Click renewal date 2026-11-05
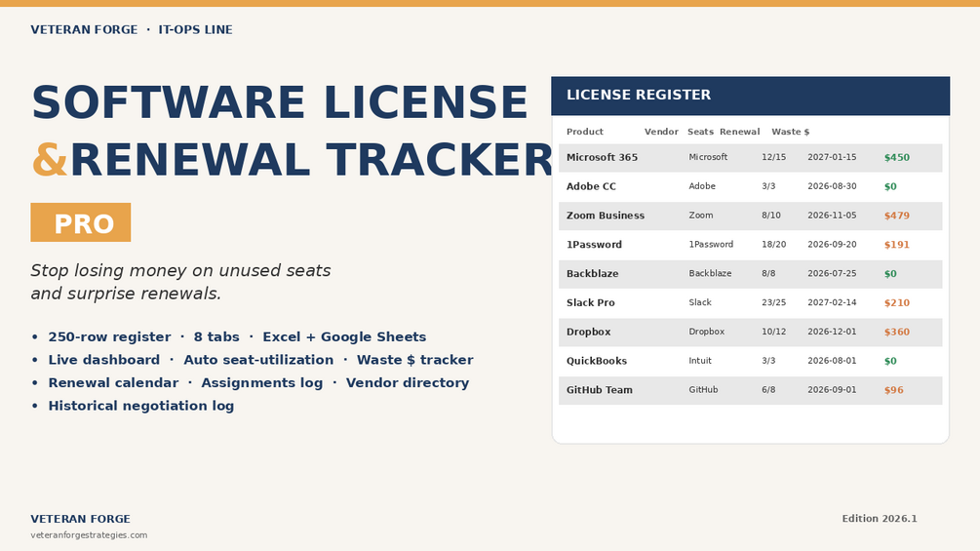This screenshot has width=980, height=551. (x=832, y=215)
